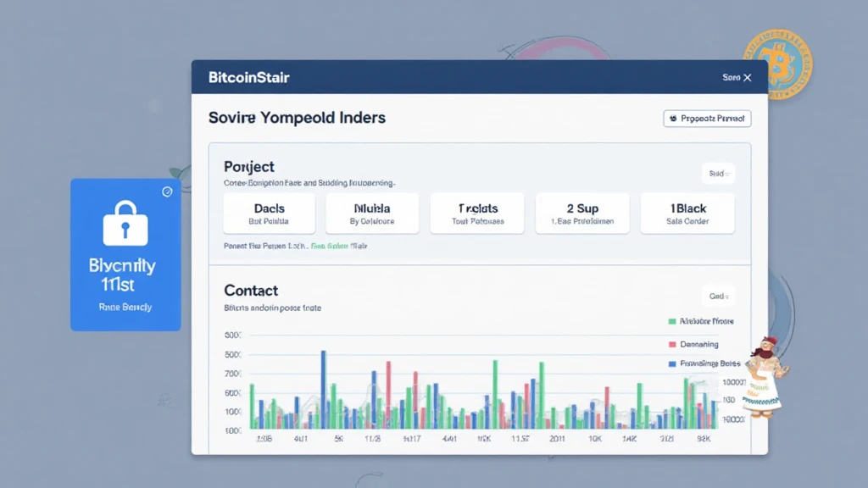Click the X icon beside Som

point(748,77)
